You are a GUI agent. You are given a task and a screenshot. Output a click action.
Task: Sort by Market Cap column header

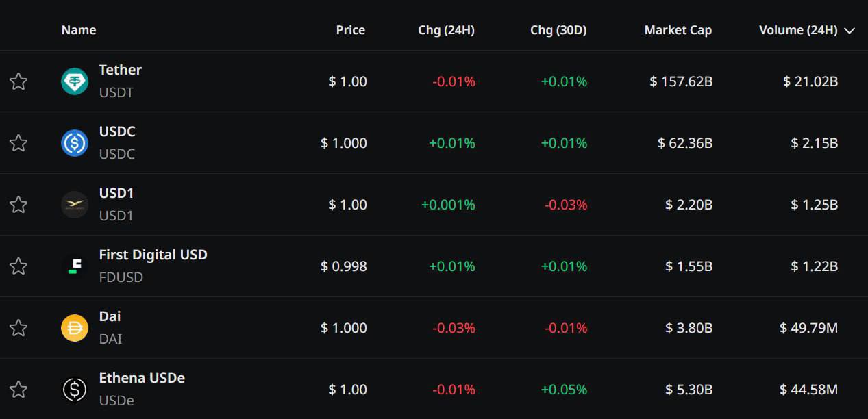678,30
